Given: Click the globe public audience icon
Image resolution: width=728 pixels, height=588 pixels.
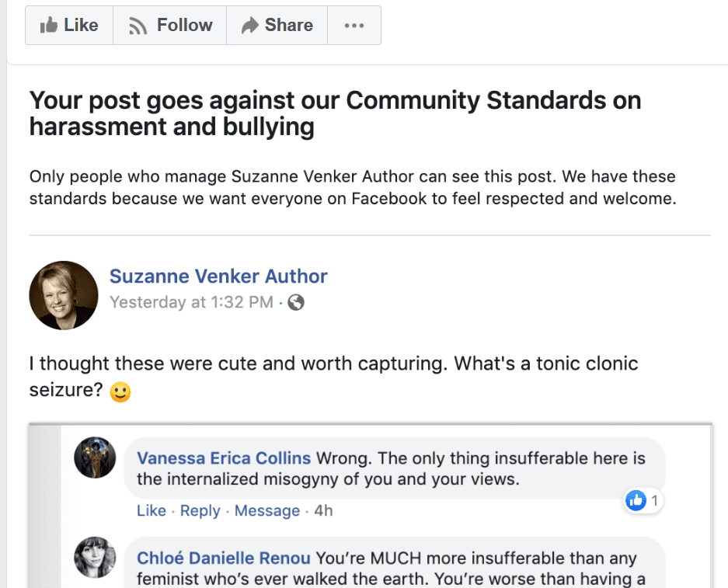Looking at the screenshot, I should click(x=296, y=303).
